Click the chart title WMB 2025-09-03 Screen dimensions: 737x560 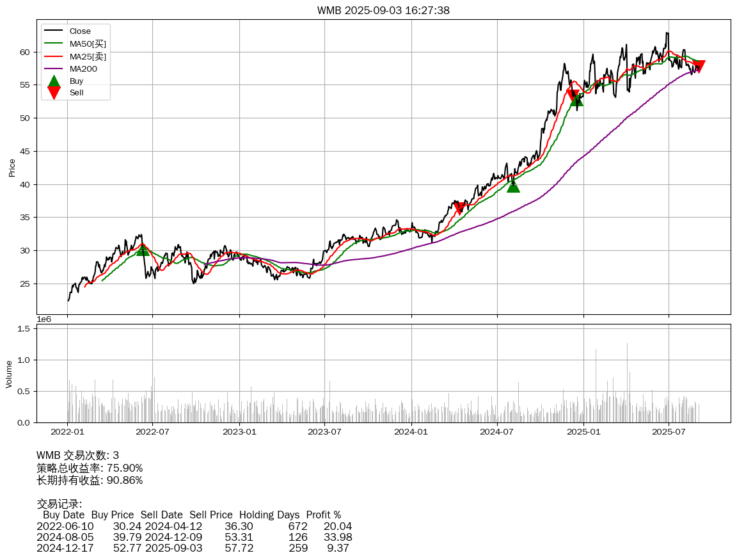click(x=383, y=10)
